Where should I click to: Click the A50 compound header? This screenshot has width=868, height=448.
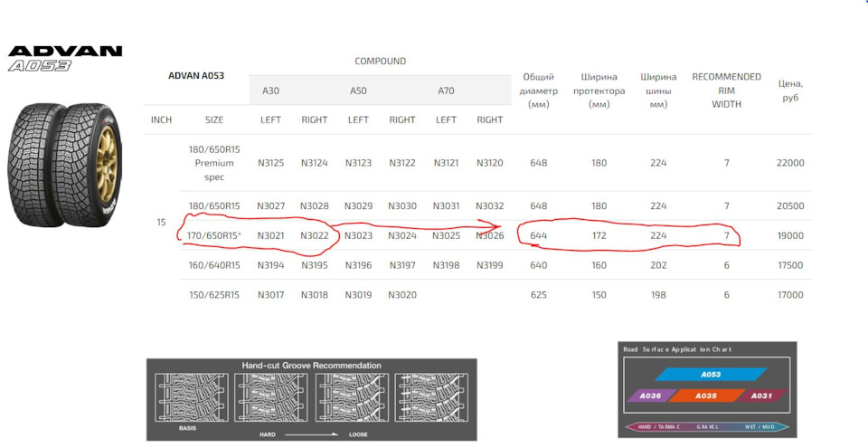(x=358, y=91)
